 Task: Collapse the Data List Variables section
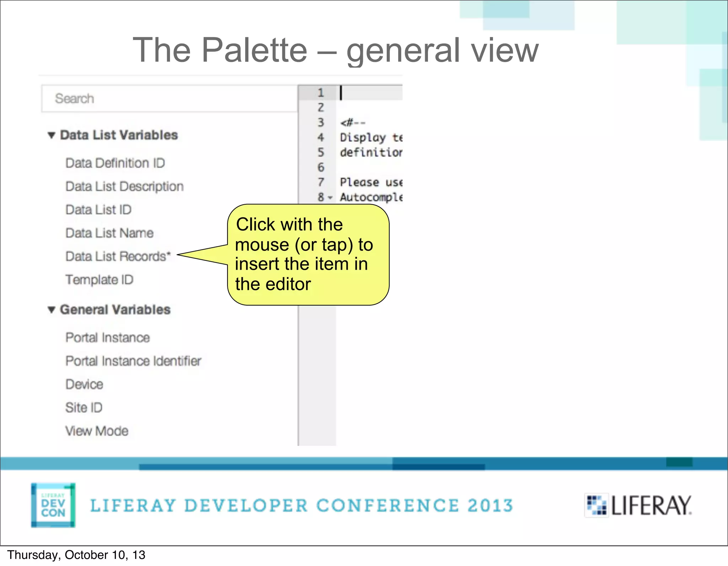[x=52, y=135]
